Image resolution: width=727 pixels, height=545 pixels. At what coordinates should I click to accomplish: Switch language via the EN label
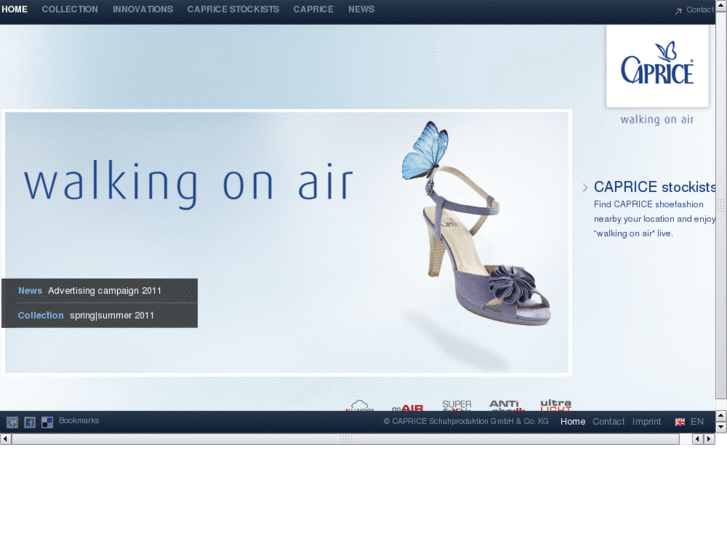coord(697,422)
